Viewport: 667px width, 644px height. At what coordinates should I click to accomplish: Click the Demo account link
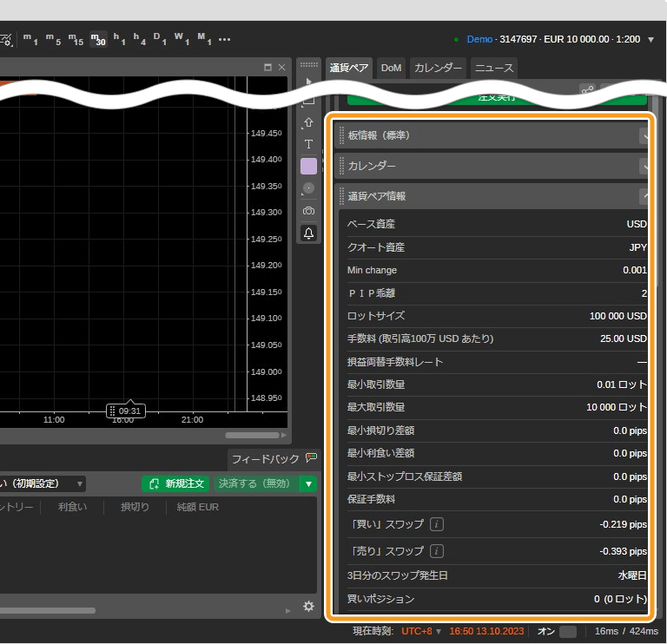(479, 39)
